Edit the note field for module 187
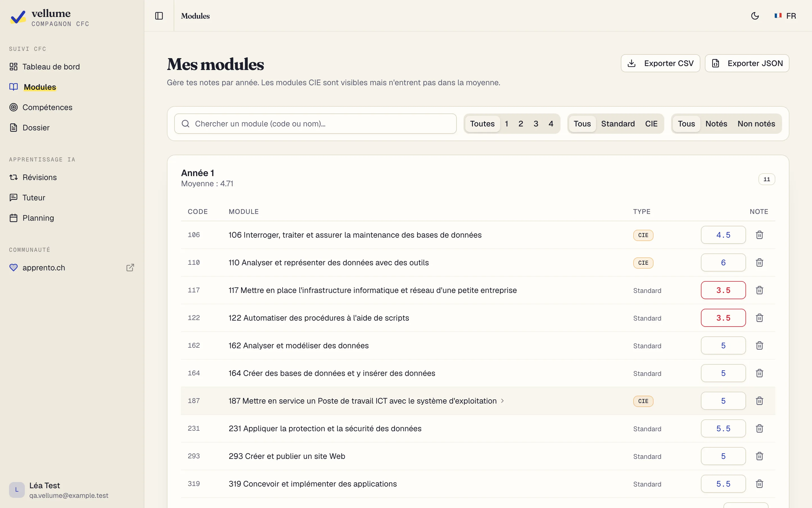 723,401
